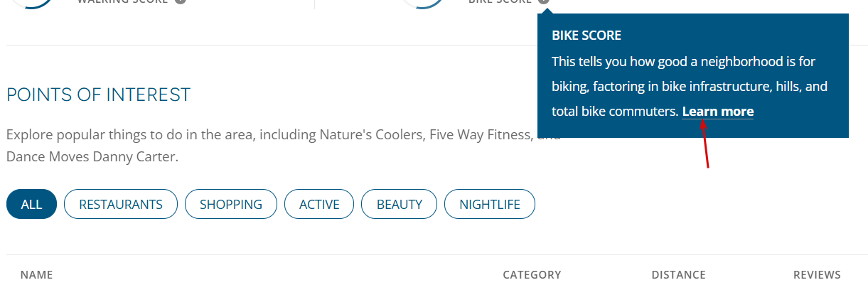Filter points of interest by Shopping
The width and height of the screenshot is (868, 285).
click(231, 205)
